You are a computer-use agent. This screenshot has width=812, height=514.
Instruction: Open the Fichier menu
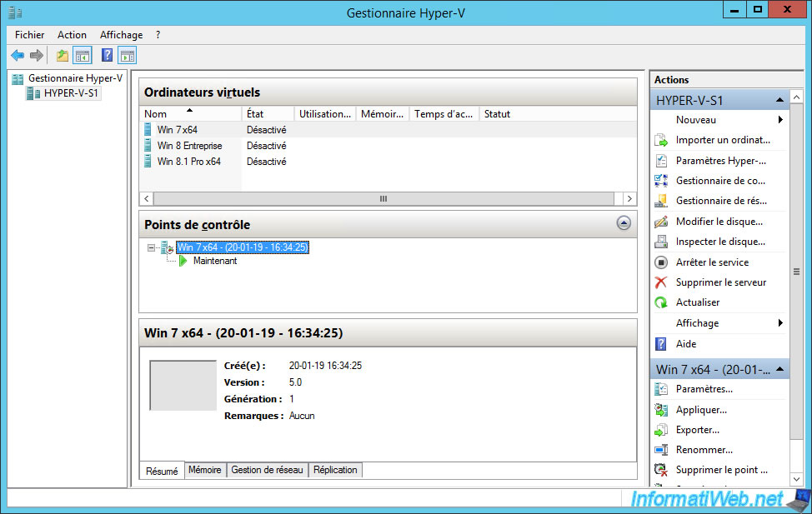[29, 35]
